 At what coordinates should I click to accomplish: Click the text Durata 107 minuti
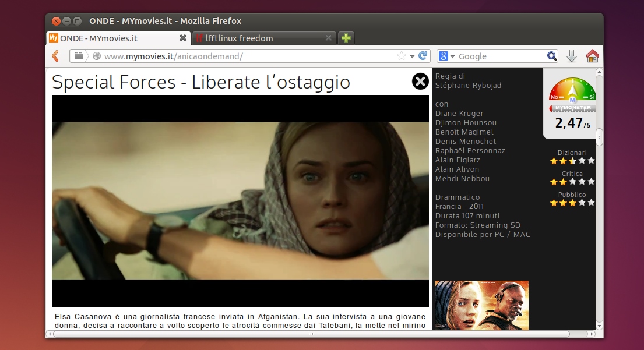[467, 216]
